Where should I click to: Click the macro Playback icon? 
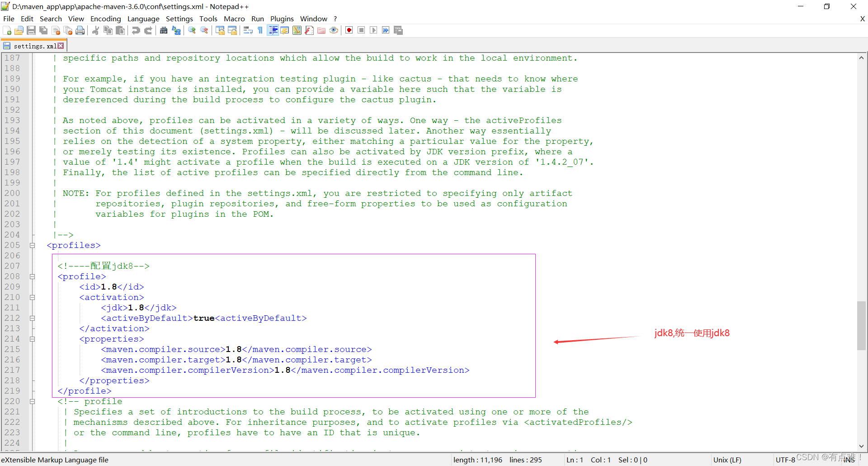coord(373,30)
